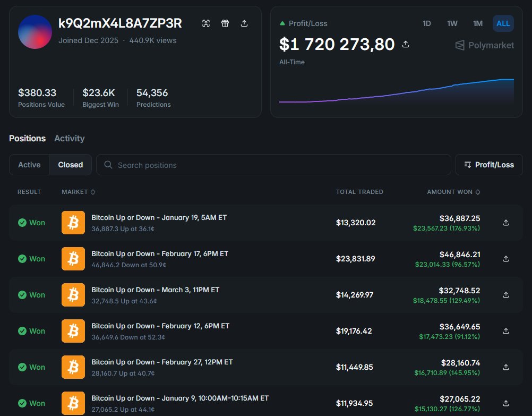Click the $27,065.22 amount won value
The height and width of the screenshot is (416, 532).
click(x=460, y=398)
